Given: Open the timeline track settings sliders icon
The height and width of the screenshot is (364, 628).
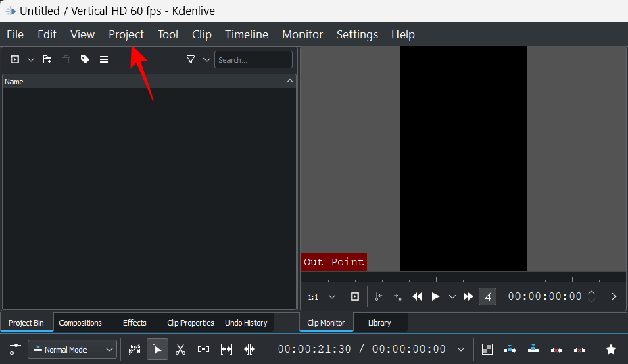Looking at the screenshot, I should point(16,349).
